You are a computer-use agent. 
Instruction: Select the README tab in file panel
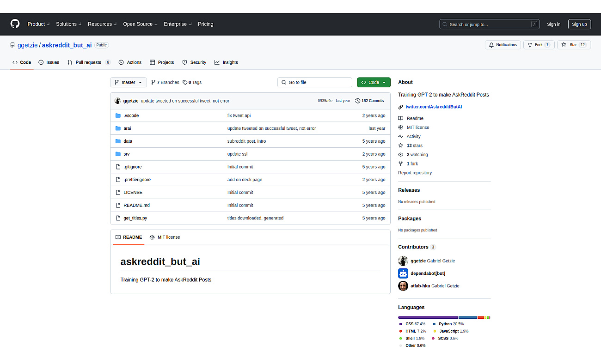tap(129, 237)
